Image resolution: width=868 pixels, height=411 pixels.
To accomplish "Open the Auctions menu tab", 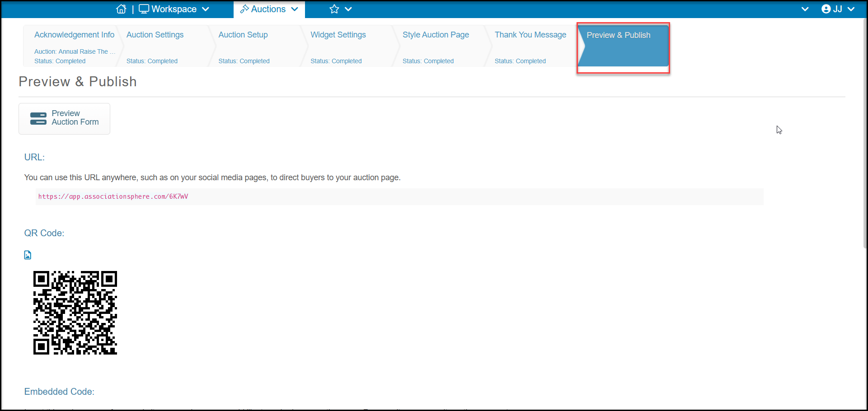I will coord(269,9).
